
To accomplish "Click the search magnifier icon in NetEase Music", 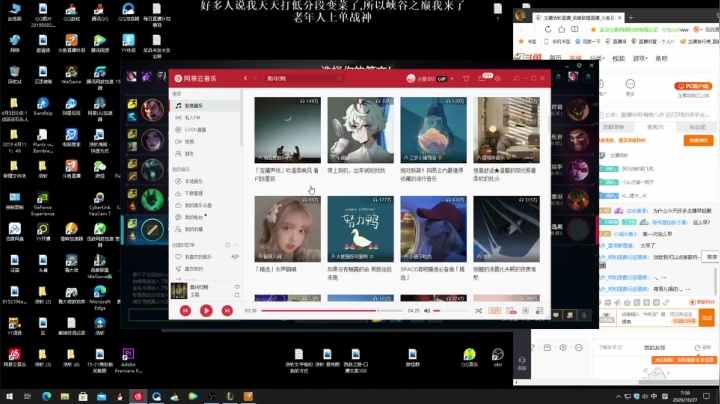I will coord(339,79).
